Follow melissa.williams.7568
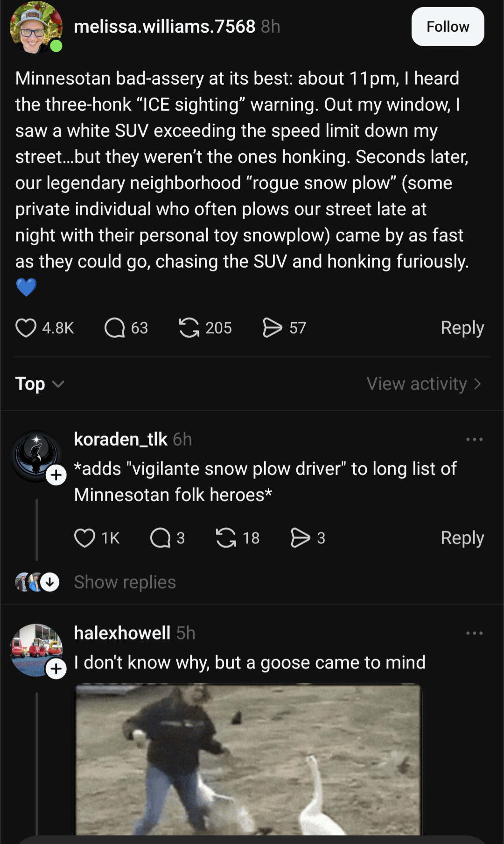 tap(448, 27)
